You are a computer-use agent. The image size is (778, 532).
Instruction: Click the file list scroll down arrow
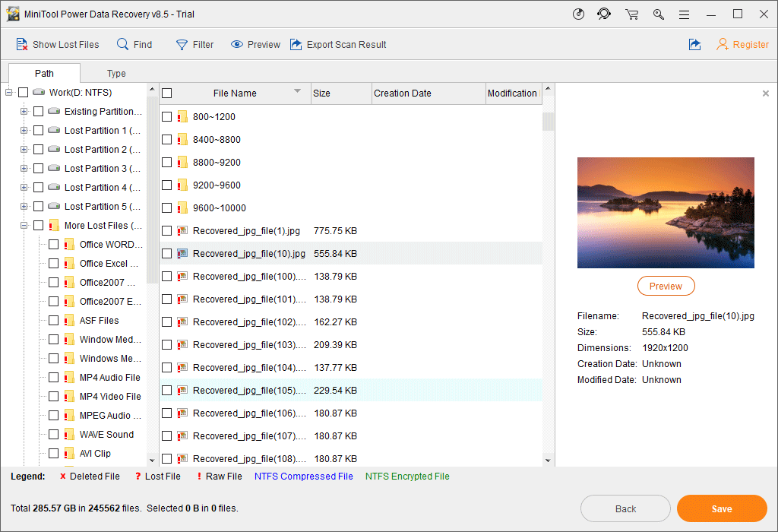pyautogui.click(x=548, y=461)
